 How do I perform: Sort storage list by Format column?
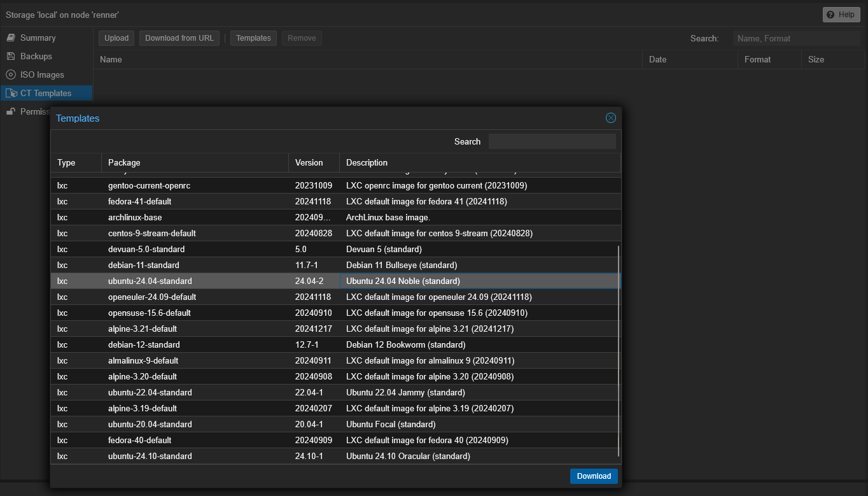[769, 60]
